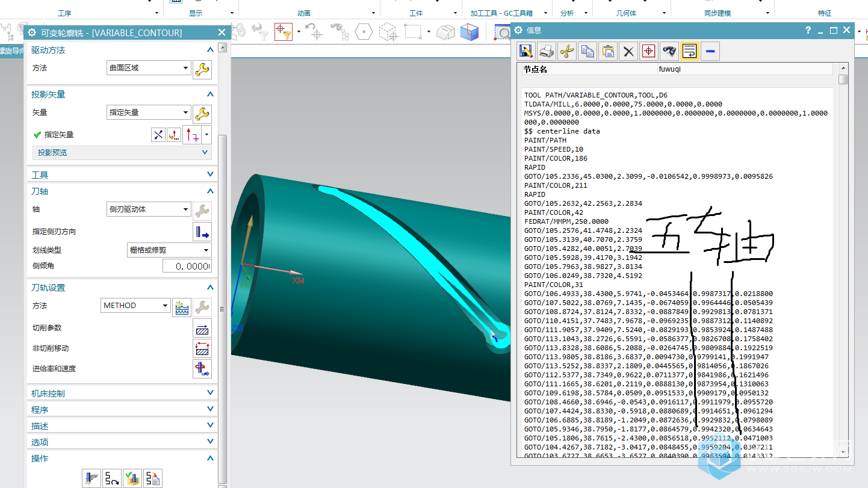Expand the 工具 section

click(x=210, y=175)
